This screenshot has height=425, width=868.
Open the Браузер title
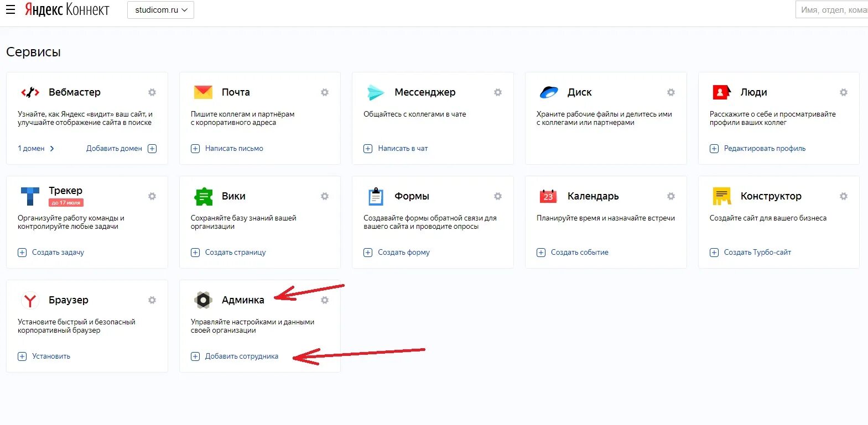tap(69, 300)
